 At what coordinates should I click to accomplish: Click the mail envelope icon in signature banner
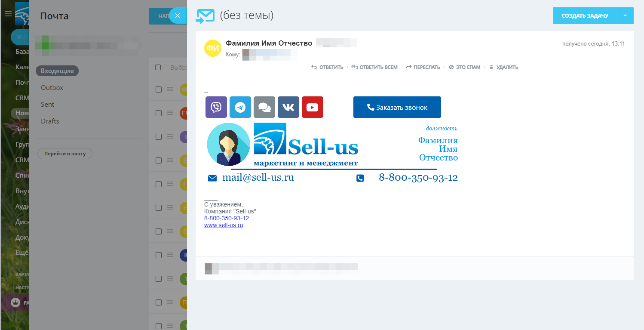(x=212, y=178)
